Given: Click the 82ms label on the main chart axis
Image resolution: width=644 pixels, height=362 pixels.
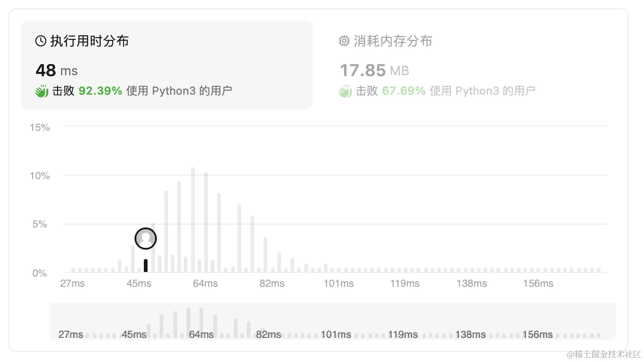Looking at the screenshot, I should pos(272,284).
